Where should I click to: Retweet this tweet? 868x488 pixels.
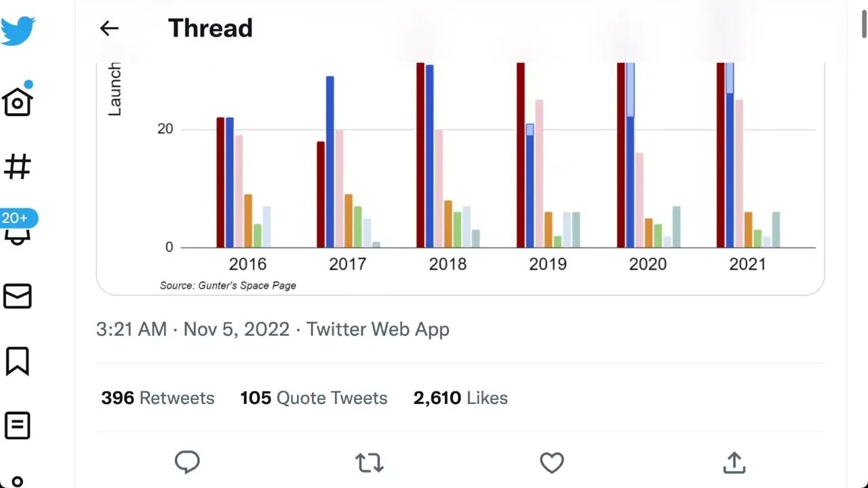[369, 463]
